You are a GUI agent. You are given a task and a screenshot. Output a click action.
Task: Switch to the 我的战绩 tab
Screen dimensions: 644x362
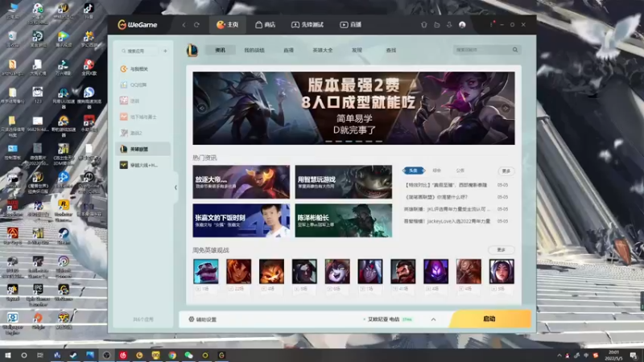[x=254, y=50]
